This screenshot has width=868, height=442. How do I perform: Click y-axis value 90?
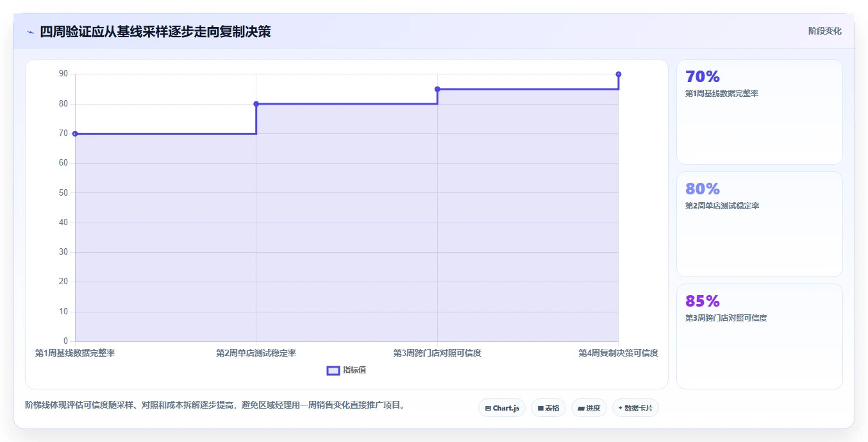click(x=63, y=74)
